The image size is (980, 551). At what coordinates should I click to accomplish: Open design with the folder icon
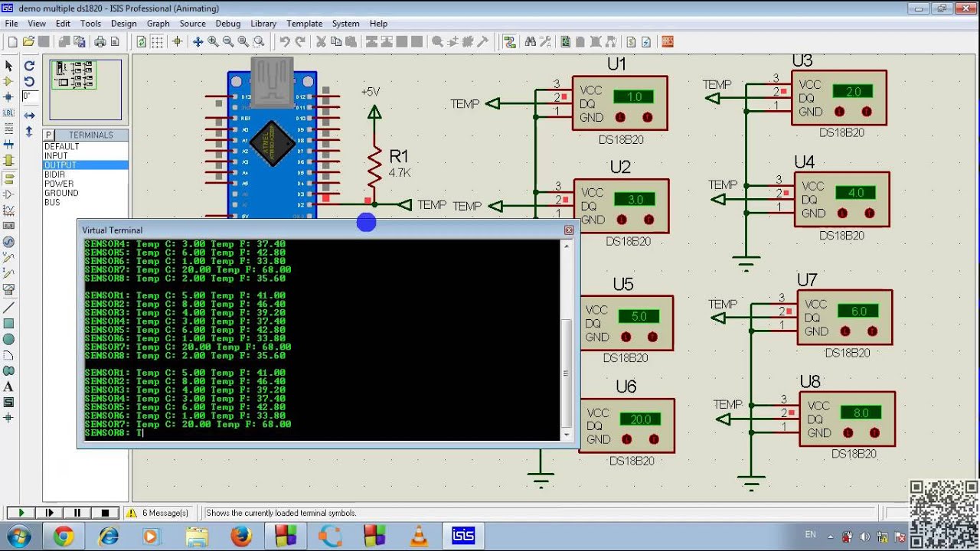pyautogui.click(x=28, y=42)
